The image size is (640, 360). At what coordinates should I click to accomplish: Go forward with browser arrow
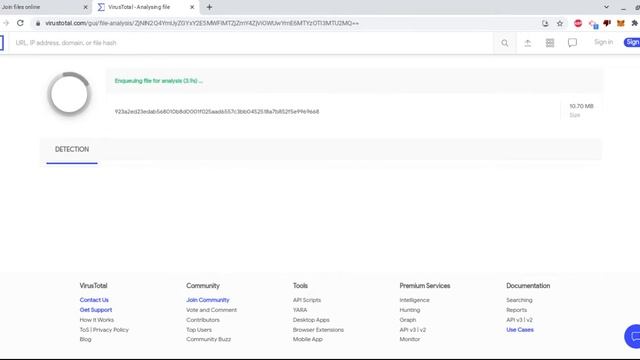pyautogui.click(x=6, y=23)
